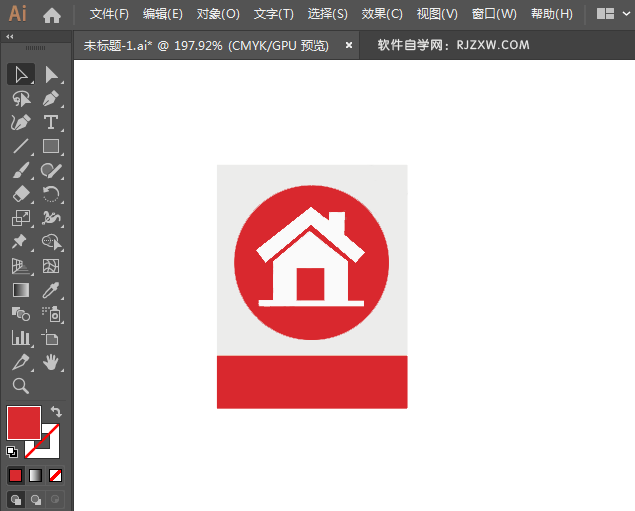
Task: Activate the Curvature tool
Action: 21,122
